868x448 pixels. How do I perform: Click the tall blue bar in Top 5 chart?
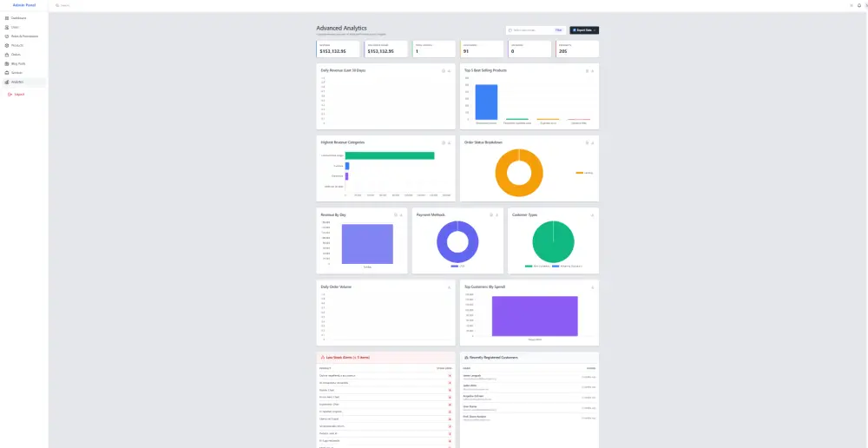486,102
